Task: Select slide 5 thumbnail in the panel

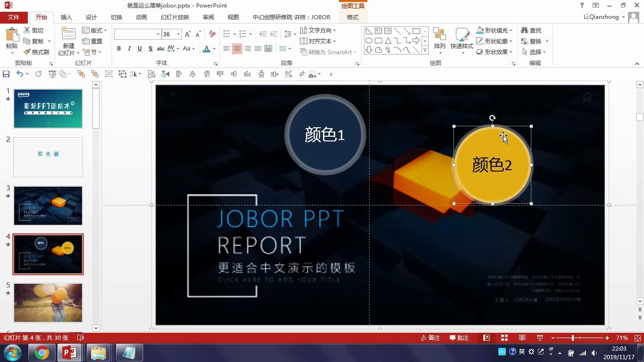Action: coord(48,303)
